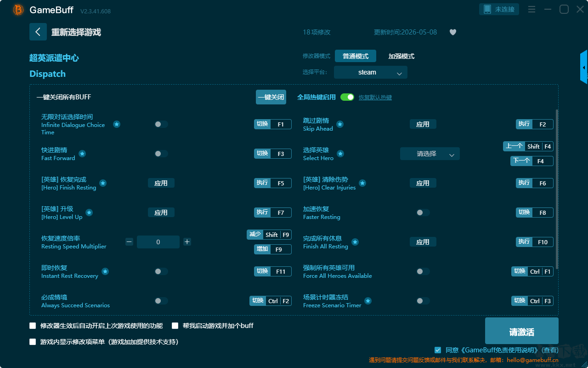Click the 减少 Shift F9 hotkey button
Image resolution: width=588 pixels, height=368 pixels.
(269, 235)
